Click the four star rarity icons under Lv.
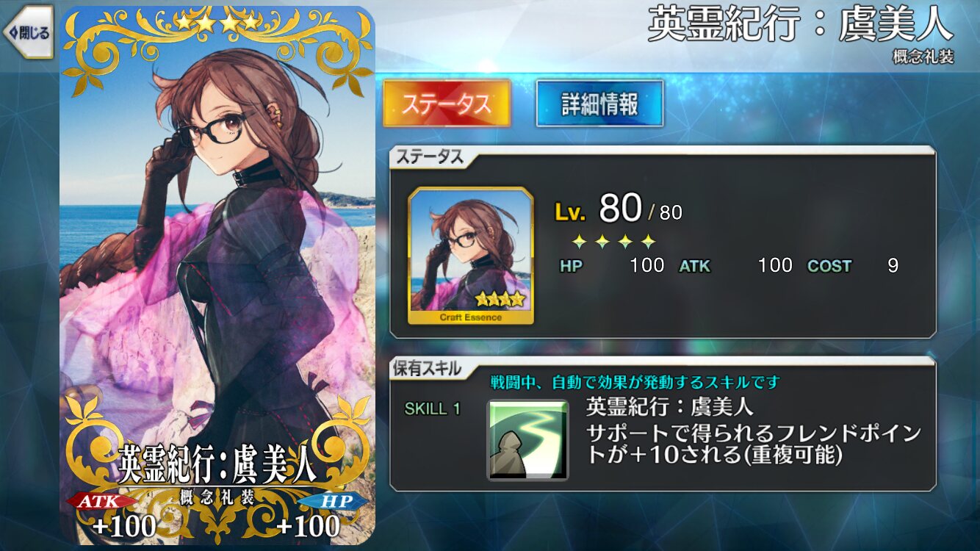The width and height of the screenshot is (980, 551). (613, 241)
